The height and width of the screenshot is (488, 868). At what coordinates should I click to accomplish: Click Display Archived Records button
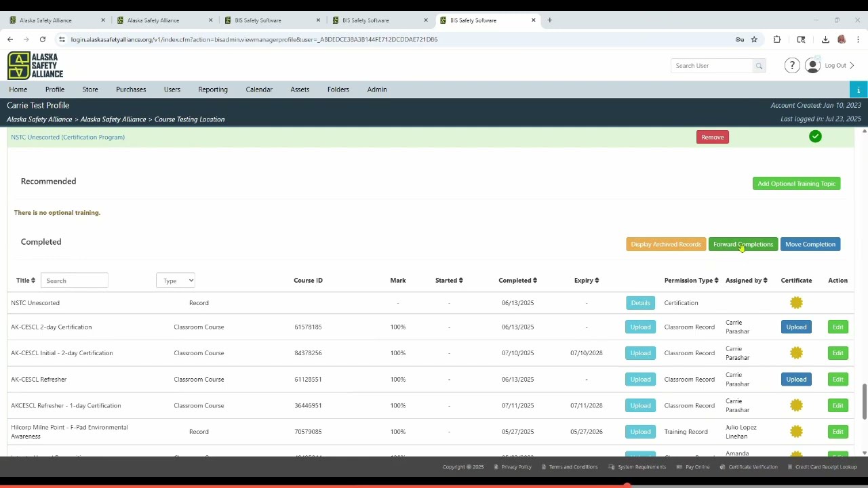[x=666, y=244]
